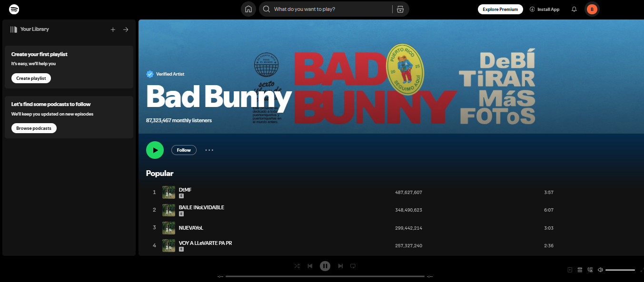Click the Install App download icon
This screenshot has height=282, width=644.
coord(532,9)
